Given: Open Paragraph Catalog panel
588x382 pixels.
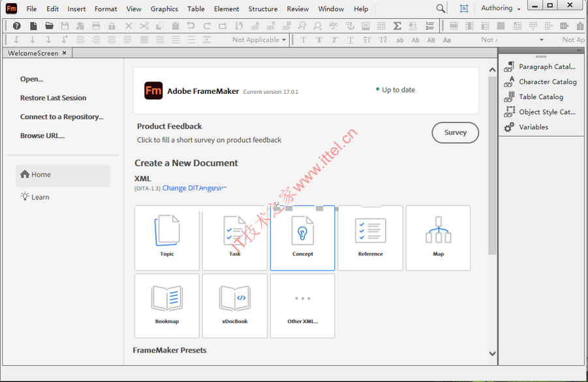Looking at the screenshot, I should (541, 66).
